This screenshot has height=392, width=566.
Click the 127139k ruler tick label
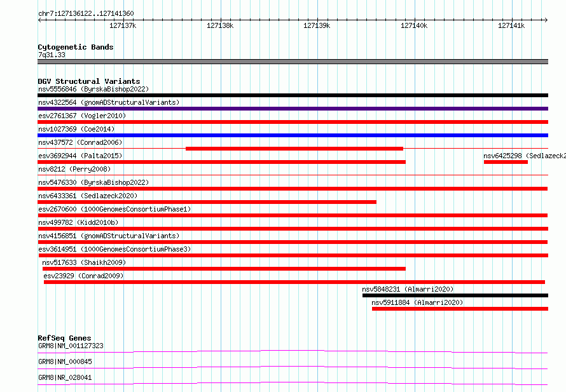(317, 25)
